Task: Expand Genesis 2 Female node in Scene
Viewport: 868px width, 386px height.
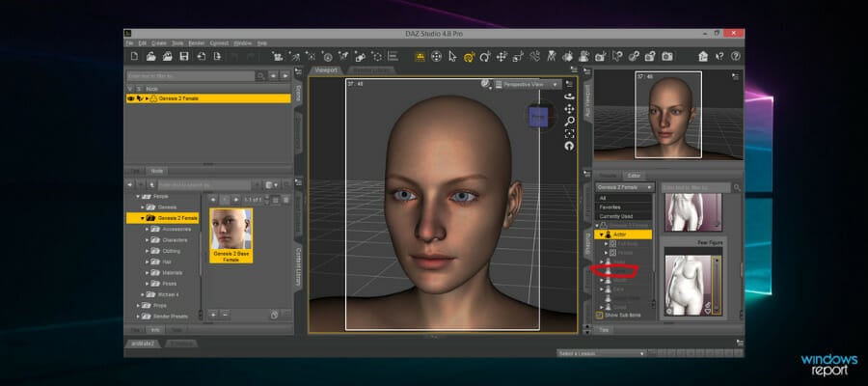Action: tap(148, 98)
